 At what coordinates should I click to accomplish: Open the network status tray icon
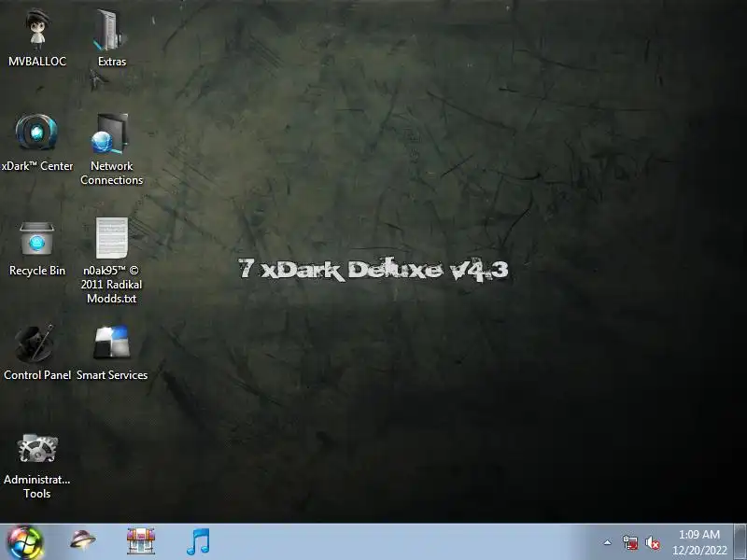[630, 542]
